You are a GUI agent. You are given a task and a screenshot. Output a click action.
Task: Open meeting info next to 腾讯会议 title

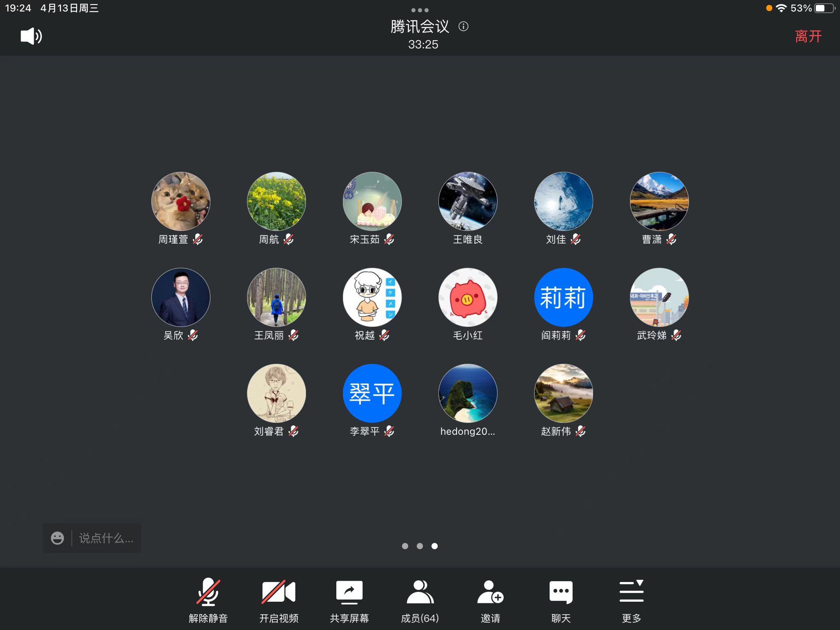[463, 27]
